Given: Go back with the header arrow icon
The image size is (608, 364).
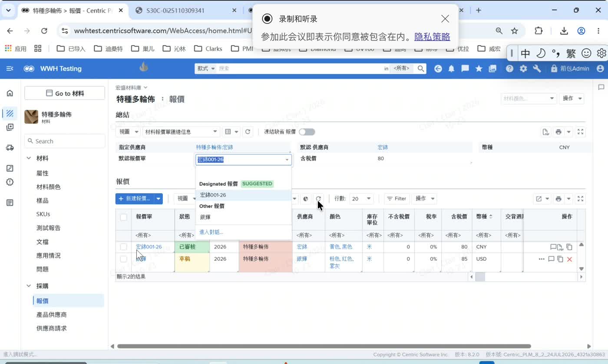Looking at the screenshot, I should (438, 69).
